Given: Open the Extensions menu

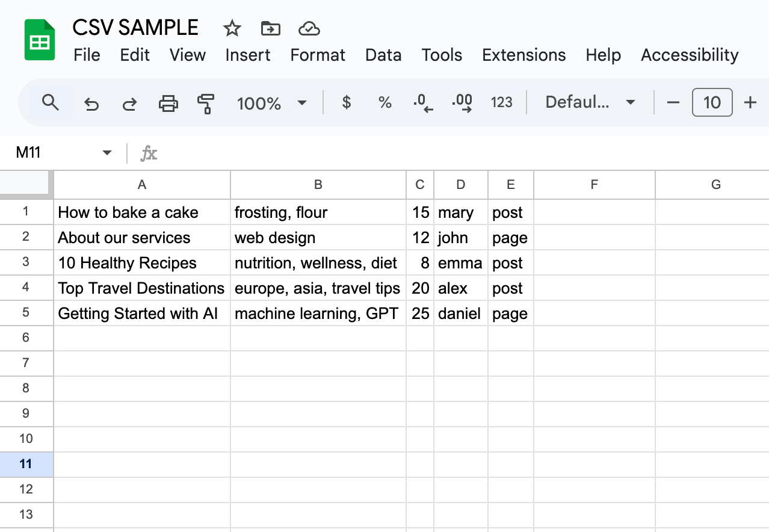Looking at the screenshot, I should [523, 55].
